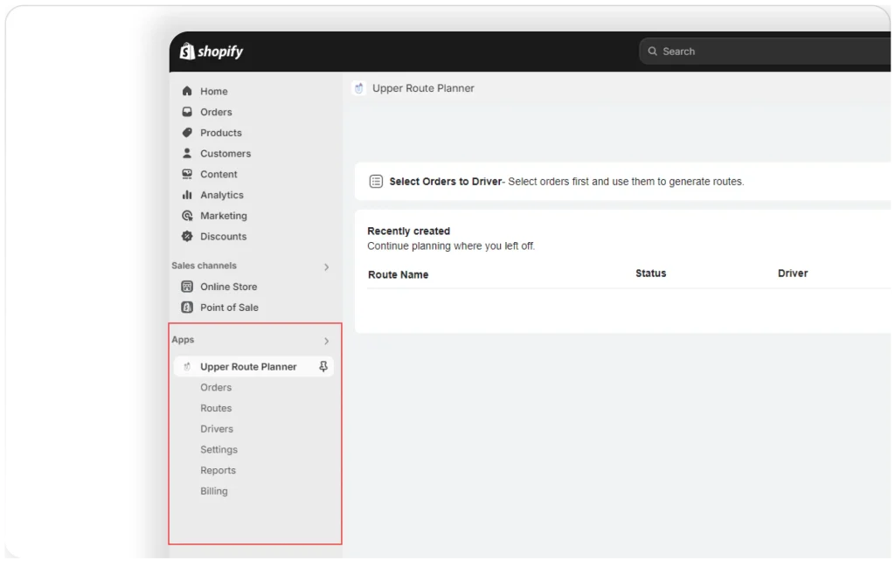View Analytics
895x588 pixels.
click(x=221, y=195)
